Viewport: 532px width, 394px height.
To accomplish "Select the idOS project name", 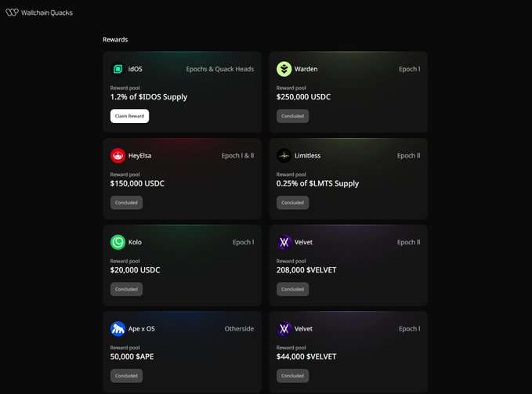I will (x=135, y=69).
